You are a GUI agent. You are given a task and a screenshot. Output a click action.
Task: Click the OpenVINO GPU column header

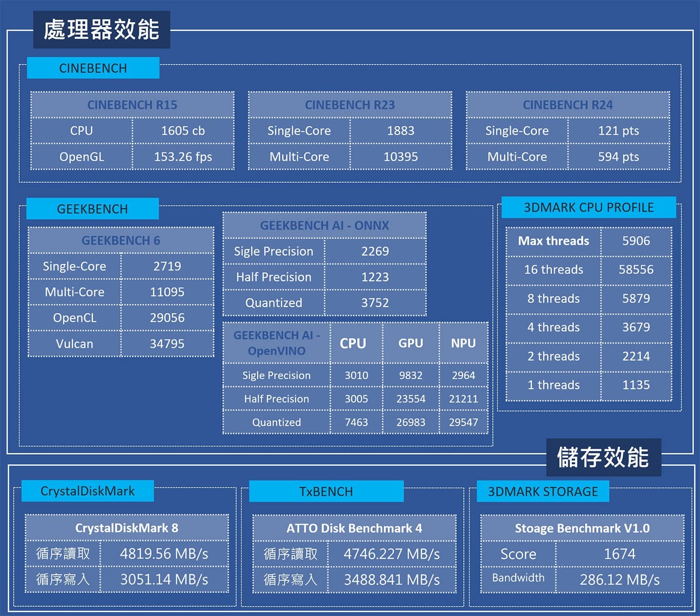(x=411, y=343)
